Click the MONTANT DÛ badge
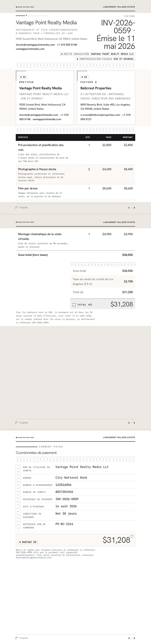The width and height of the screenshot is (151, 644). [28, 542]
